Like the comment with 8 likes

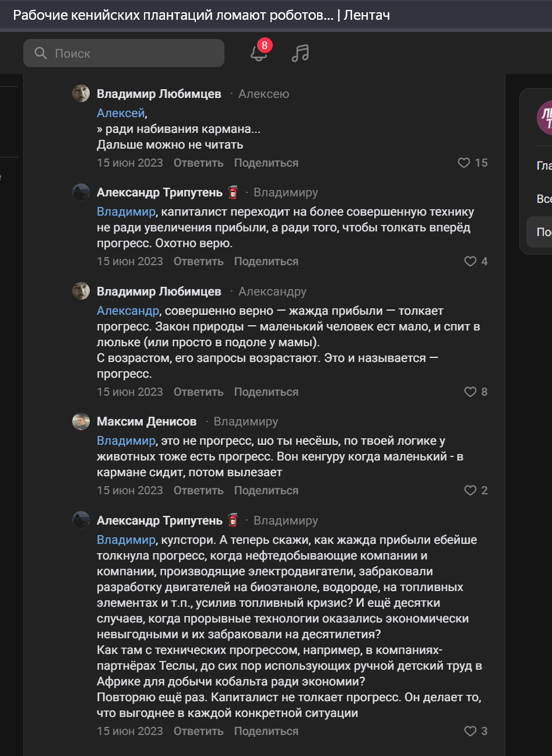tap(476, 392)
